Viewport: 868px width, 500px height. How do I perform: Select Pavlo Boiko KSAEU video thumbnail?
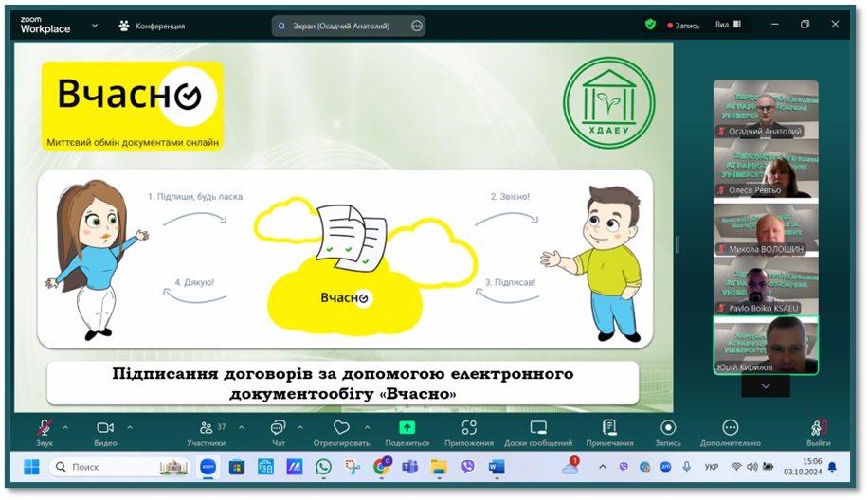766,287
